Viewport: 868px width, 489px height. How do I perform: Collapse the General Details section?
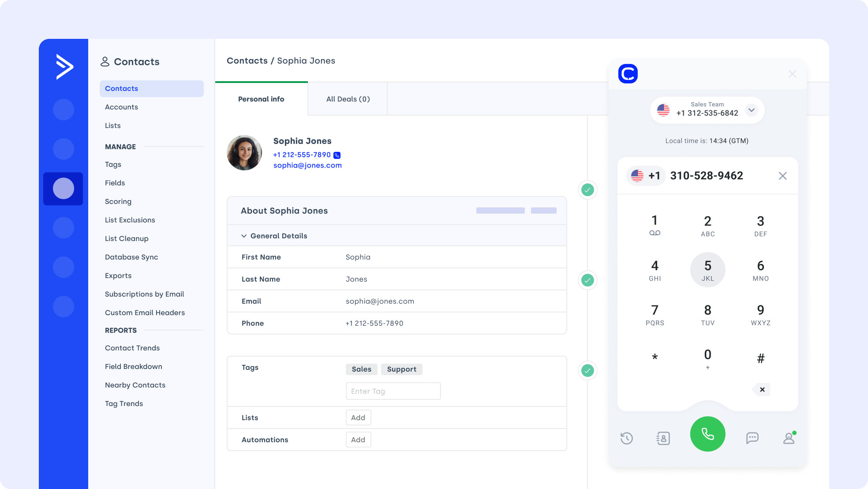pos(244,236)
